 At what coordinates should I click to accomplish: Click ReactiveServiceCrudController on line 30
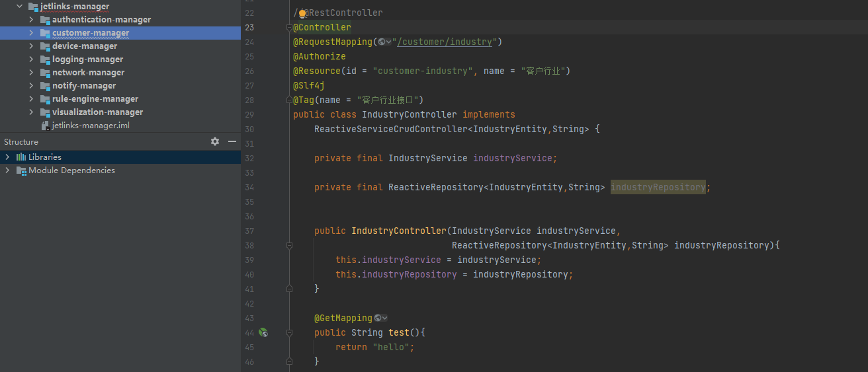click(391, 130)
